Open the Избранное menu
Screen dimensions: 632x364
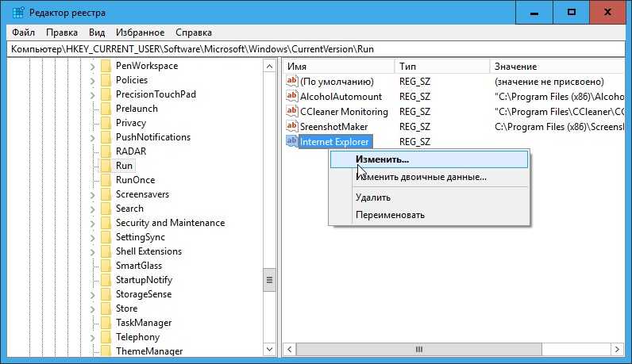pos(140,33)
